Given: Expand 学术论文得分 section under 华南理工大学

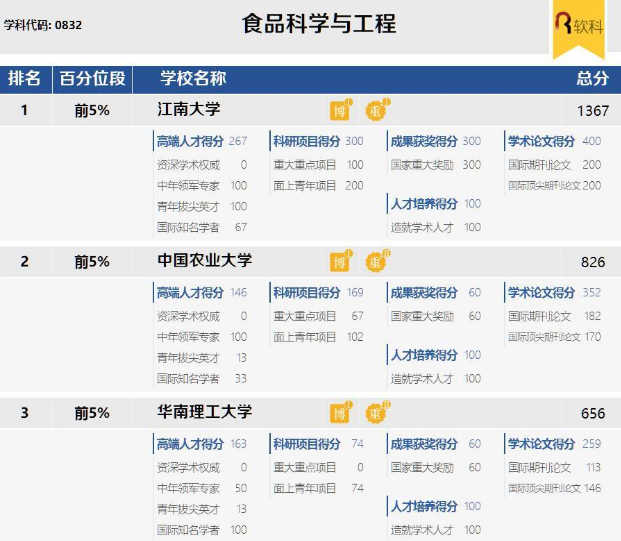Looking at the screenshot, I should [541, 444].
